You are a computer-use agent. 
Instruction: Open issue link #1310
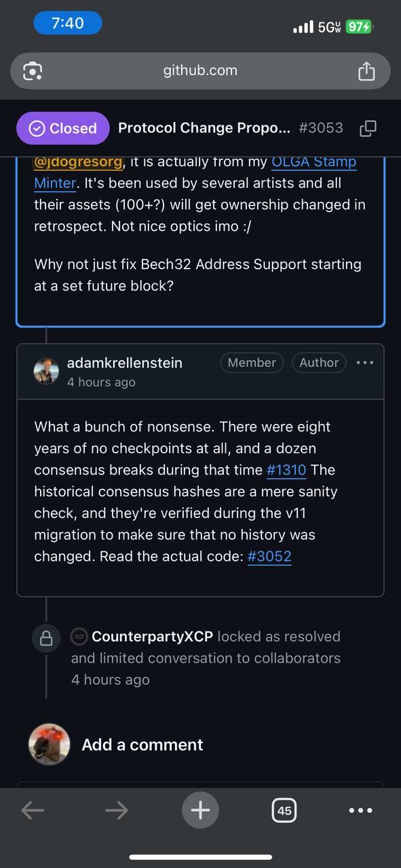point(287,470)
